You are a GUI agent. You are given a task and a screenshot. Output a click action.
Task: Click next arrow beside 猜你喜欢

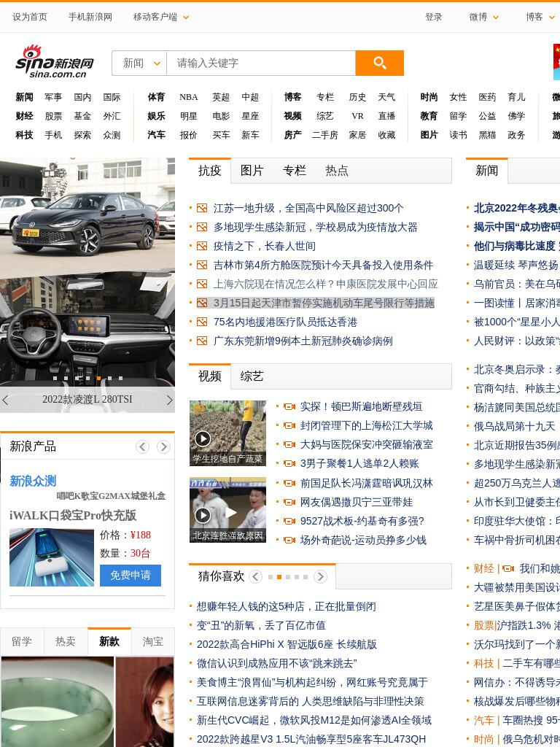321,576
